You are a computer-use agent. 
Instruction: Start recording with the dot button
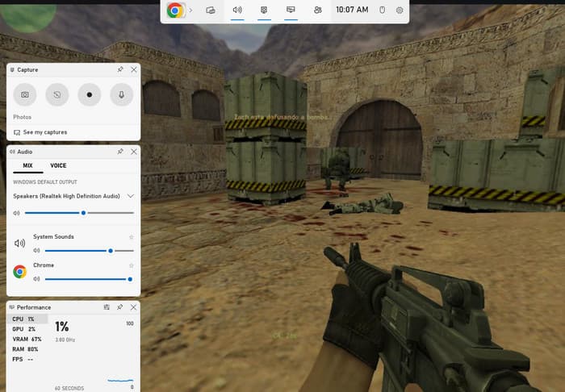[90, 94]
